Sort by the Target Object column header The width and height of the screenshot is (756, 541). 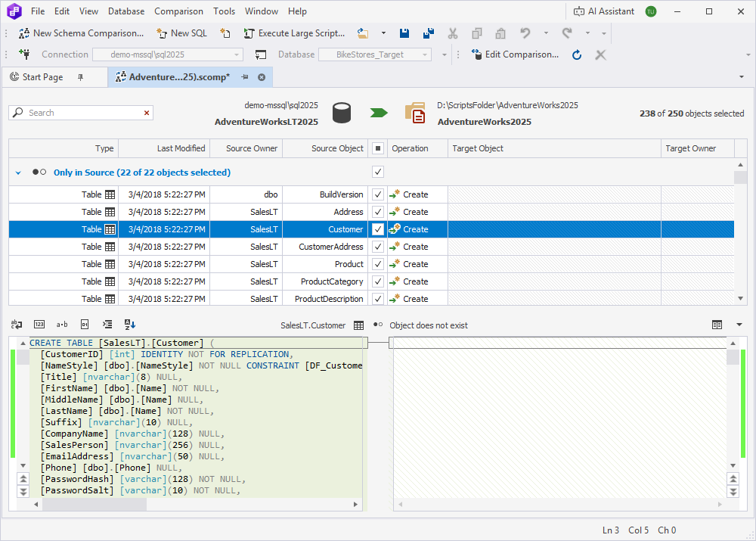click(554, 148)
